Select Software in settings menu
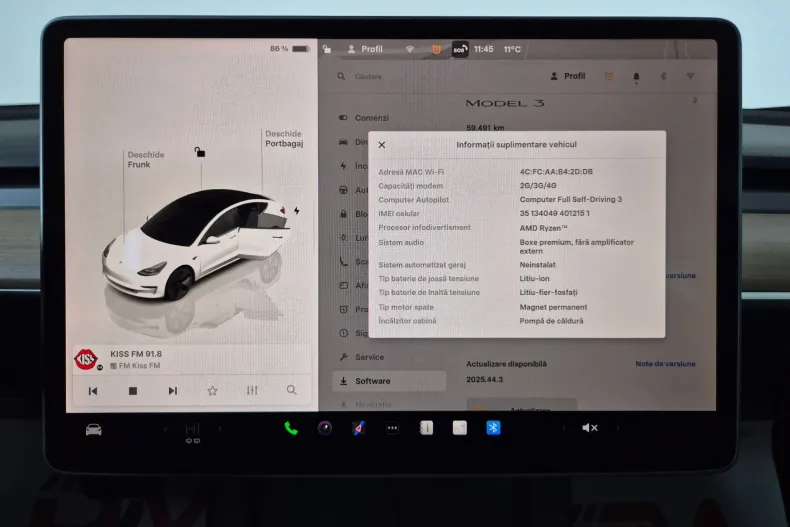The height and width of the screenshot is (527, 790). click(x=389, y=381)
